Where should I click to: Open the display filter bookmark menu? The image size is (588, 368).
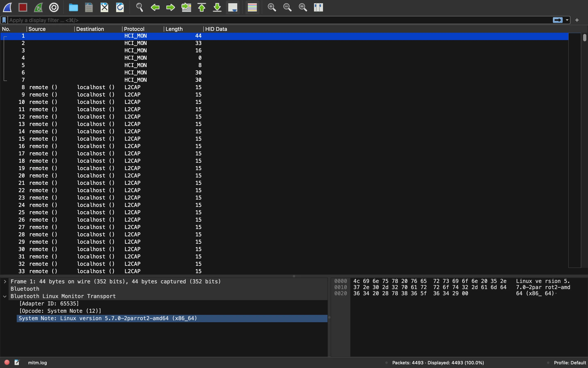tap(4, 20)
